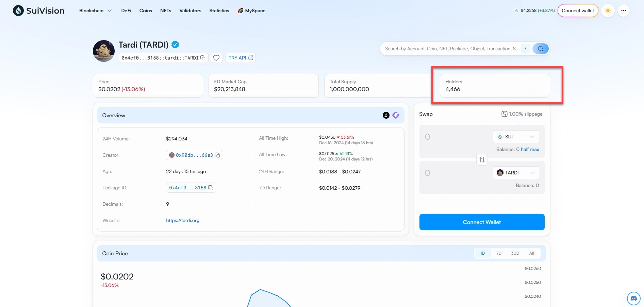This screenshot has height=307, width=644.
Task: Copy the Creator address
Action: pyautogui.click(x=218, y=155)
